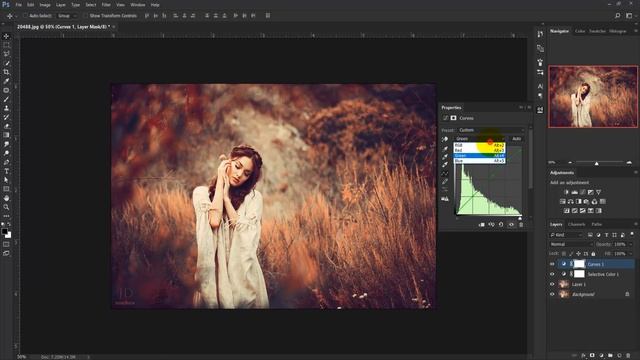
Task: Click the foreground color swatch
Action: 4,232
